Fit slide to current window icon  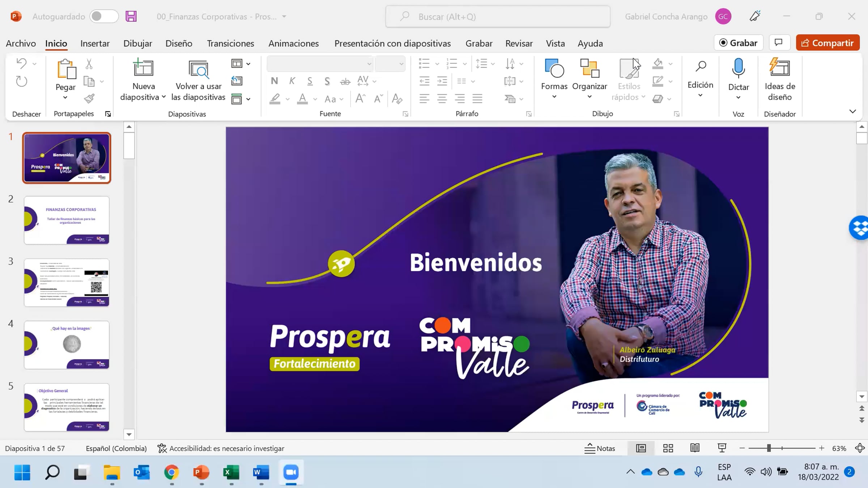click(860, 448)
